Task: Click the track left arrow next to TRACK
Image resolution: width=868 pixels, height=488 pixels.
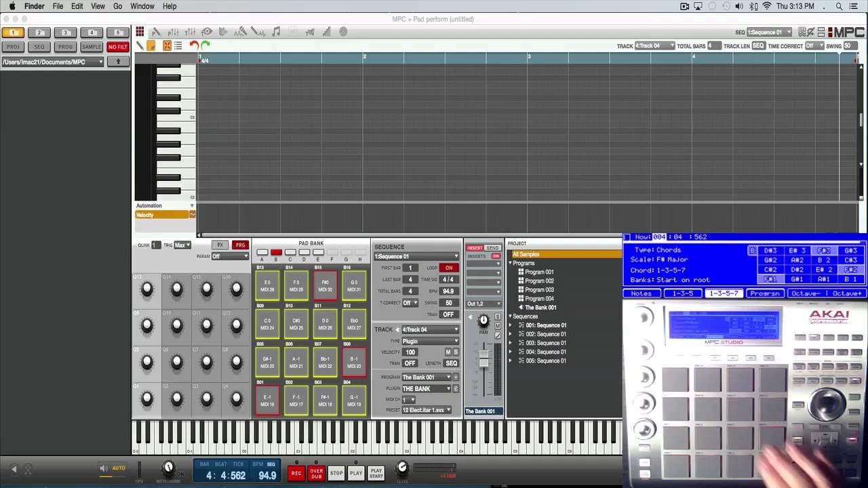Action: tap(397, 330)
